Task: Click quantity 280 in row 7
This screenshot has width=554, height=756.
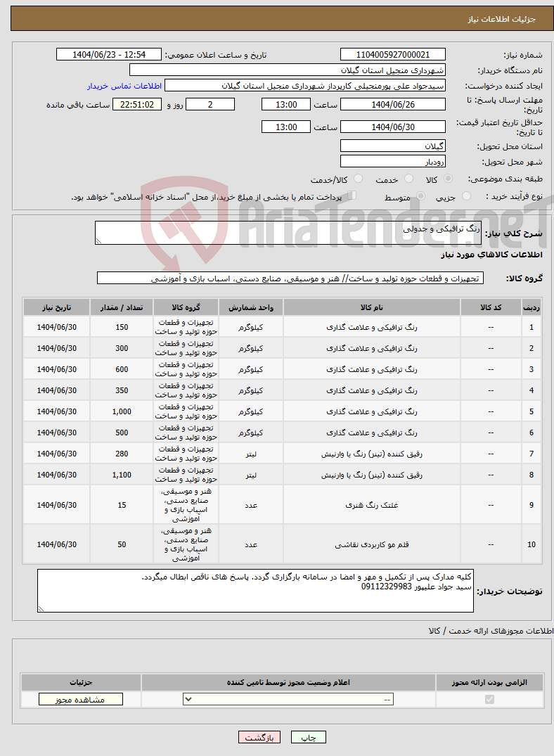Action: click(x=122, y=454)
